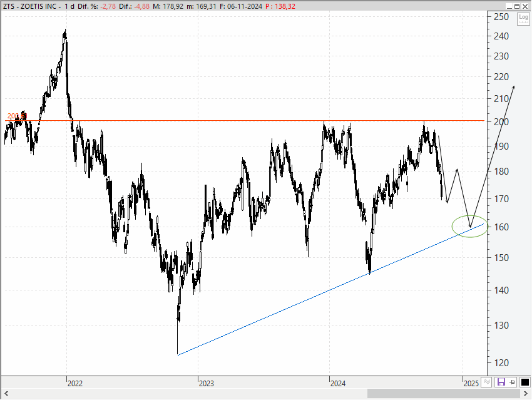Click the ZTS - ZOETIS INC title text
The image size is (532, 400).
[30, 6]
